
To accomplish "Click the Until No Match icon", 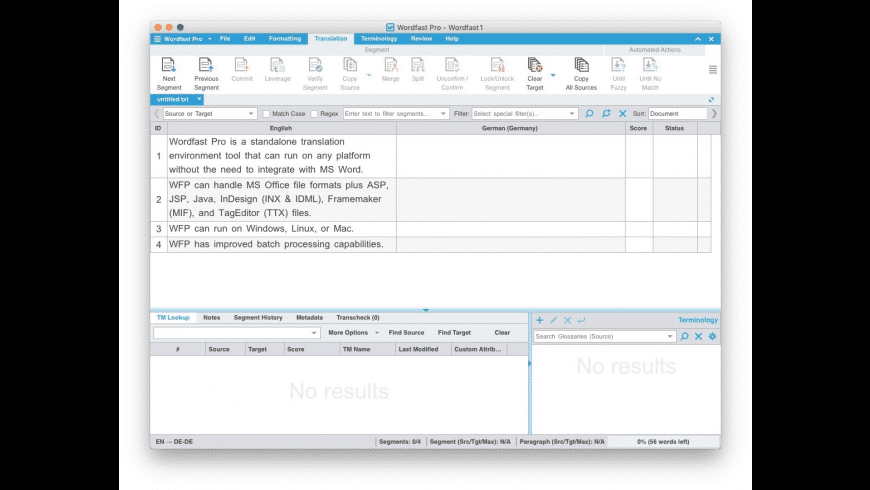I will (x=650, y=65).
